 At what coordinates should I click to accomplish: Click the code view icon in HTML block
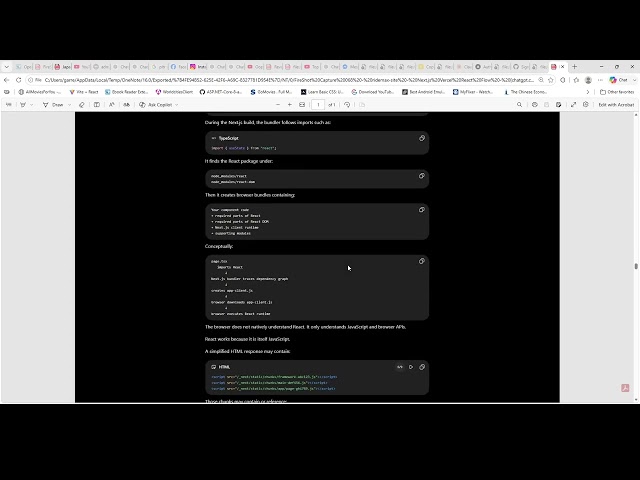pyautogui.click(x=400, y=367)
